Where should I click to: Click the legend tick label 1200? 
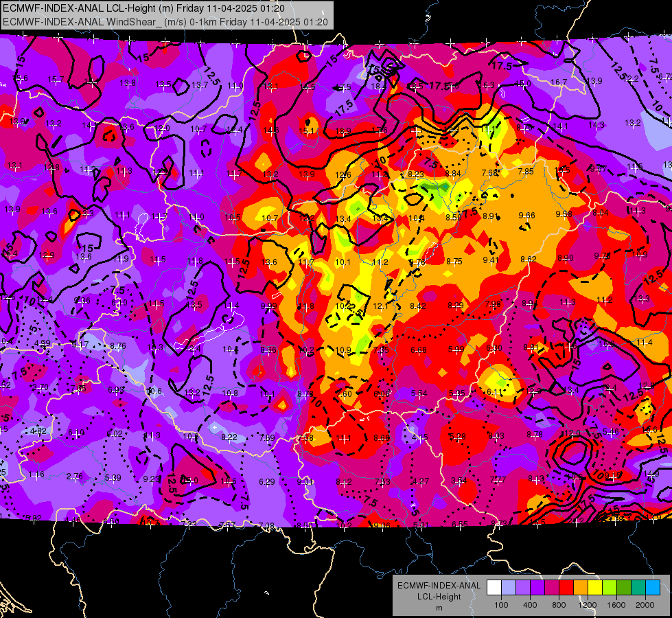point(588,605)
